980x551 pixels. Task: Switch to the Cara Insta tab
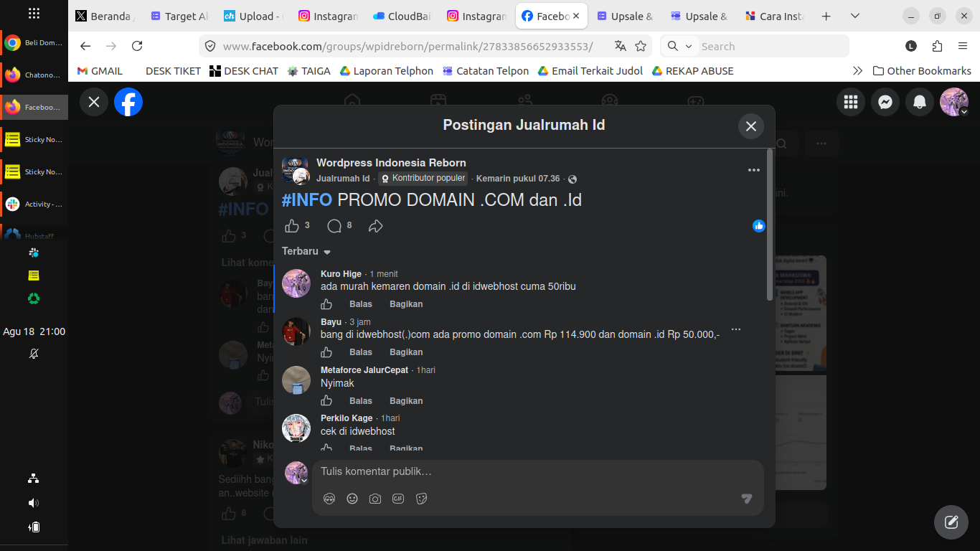(774, 16)
